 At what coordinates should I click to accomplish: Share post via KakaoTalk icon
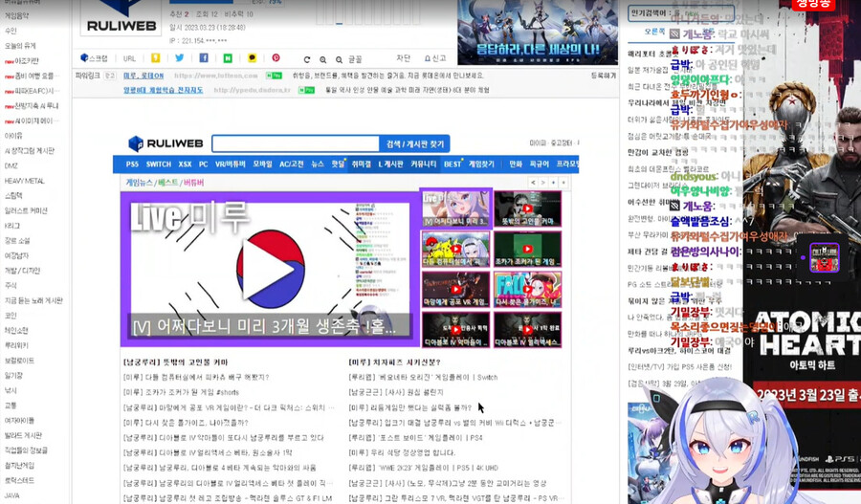[252, 57]
